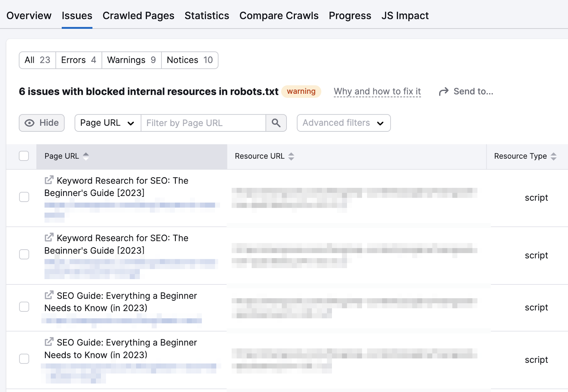Screen dimensions: 568x392
Task: Sort results by Resource URL
Action: tap(291, 156)
